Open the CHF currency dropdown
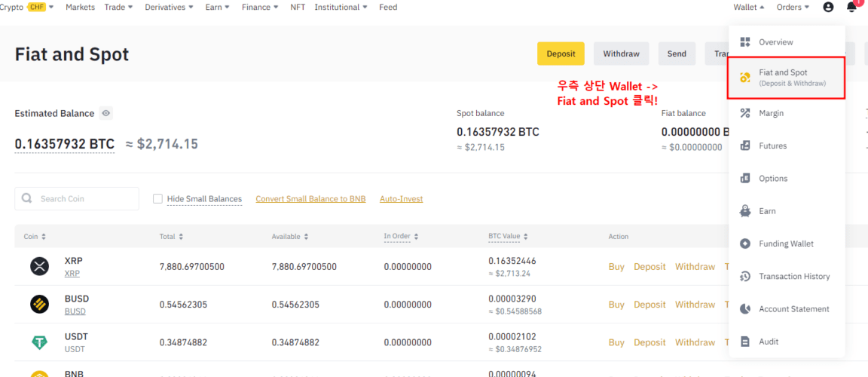Viewport: 868px width, 377px height. click(41, 8)
